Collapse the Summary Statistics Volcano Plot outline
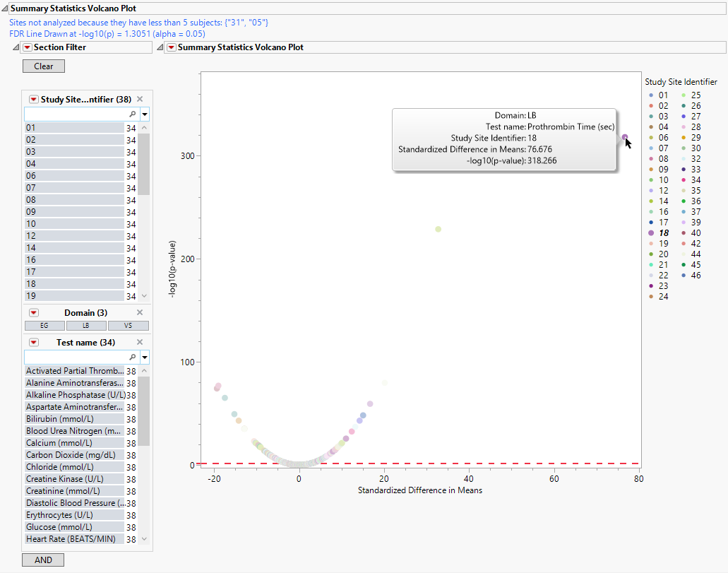This screenshot has width=728, height=573. [x=4, y=8]
